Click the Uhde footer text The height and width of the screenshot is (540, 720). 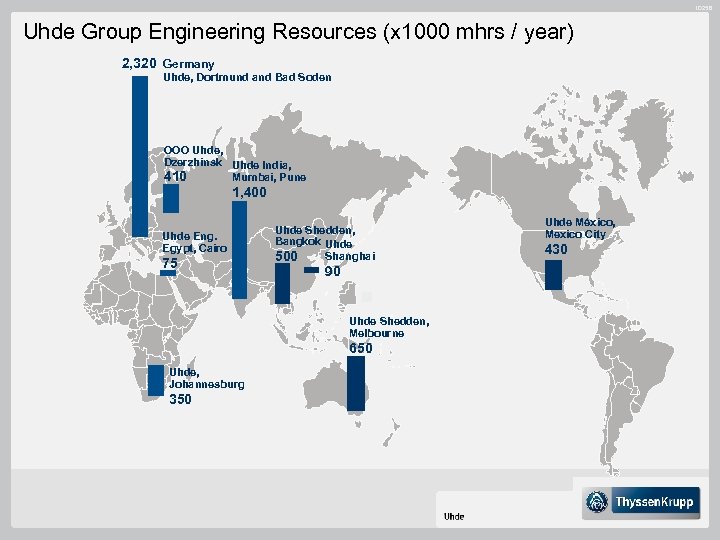click(453, 516)
